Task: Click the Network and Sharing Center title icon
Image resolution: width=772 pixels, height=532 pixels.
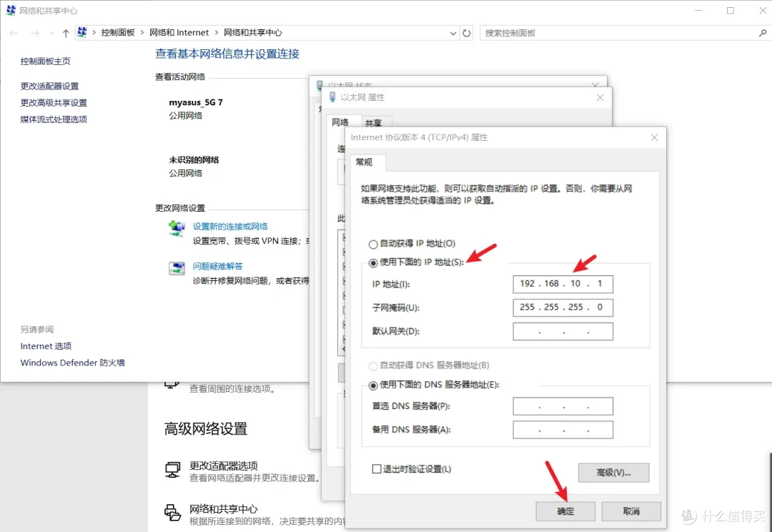Action: click(10, 10)
